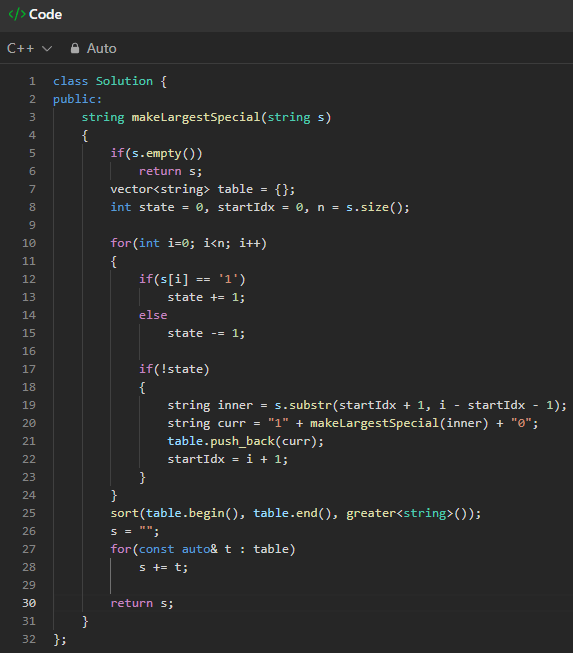Click 'for(const auto& t : table)' line

coord(203,549)
